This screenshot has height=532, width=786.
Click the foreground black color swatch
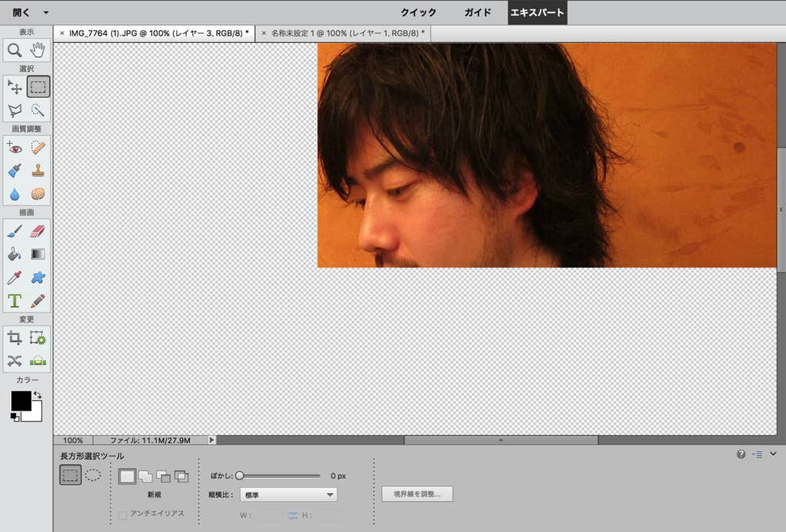[21, 401]
